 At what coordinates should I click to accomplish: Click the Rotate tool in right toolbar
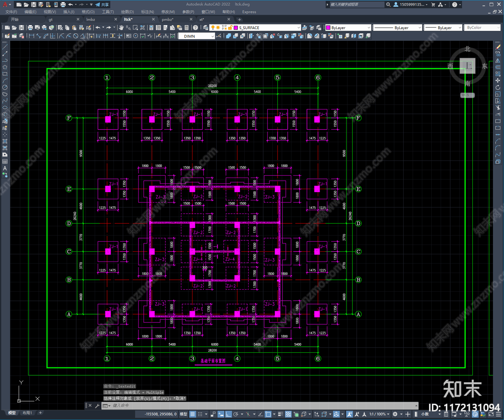coord(498,87)
